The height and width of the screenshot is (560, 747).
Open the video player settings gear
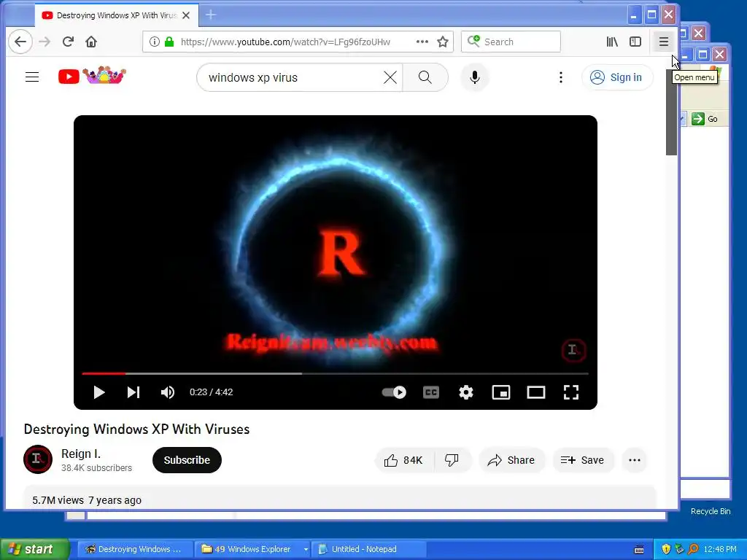pyautogui.click(x=466, y=392)
